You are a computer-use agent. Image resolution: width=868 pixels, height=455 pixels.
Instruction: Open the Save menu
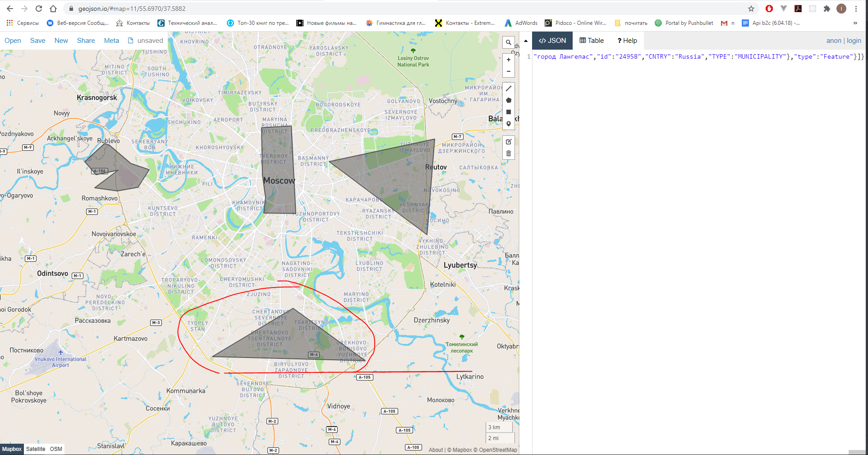(x=37, y=41)
